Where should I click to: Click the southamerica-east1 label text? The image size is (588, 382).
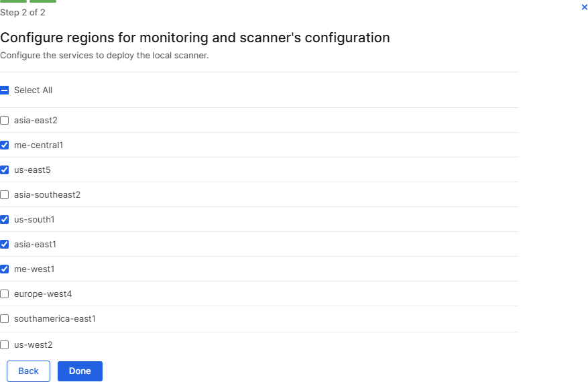click(x=55, y=319)
